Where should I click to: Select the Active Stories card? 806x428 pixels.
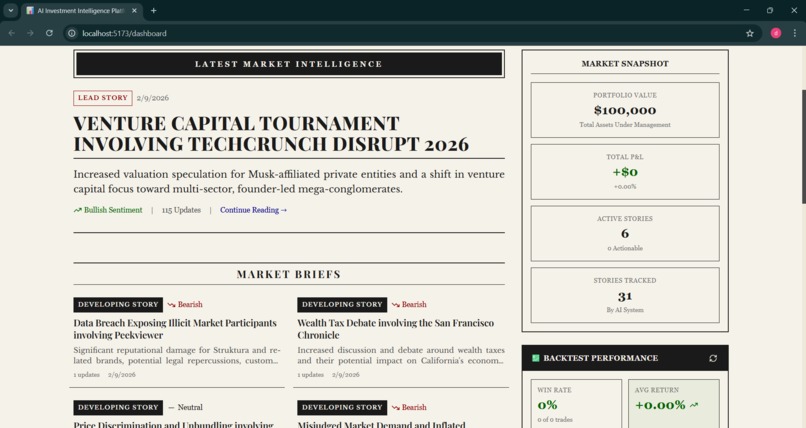coord(625,233)
